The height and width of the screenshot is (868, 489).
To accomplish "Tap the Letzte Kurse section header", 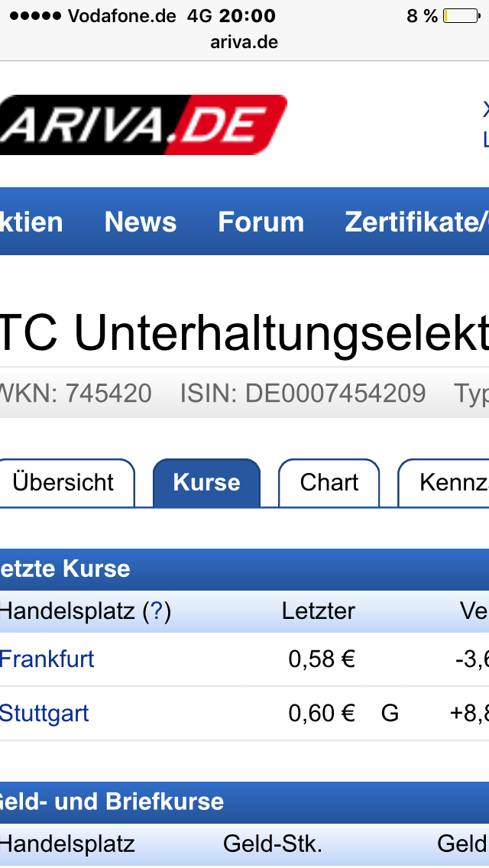I will pos(66,568).
